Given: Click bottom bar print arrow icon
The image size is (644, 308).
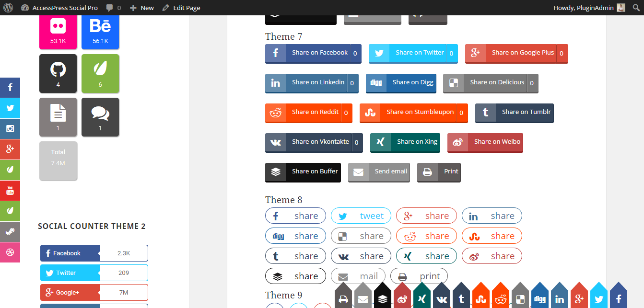Looking at the screenshot, I should pyautogui.click(x=343, y=296).
